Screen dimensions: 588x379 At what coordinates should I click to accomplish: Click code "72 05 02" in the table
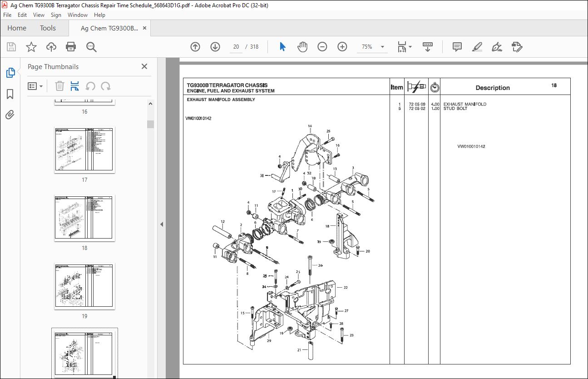(x=417, y=109)
